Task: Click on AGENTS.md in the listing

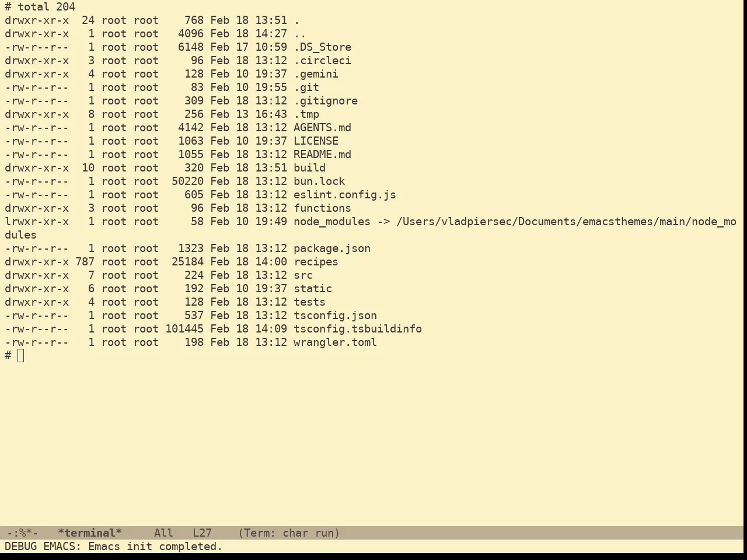Action: (x=322, y=128)
